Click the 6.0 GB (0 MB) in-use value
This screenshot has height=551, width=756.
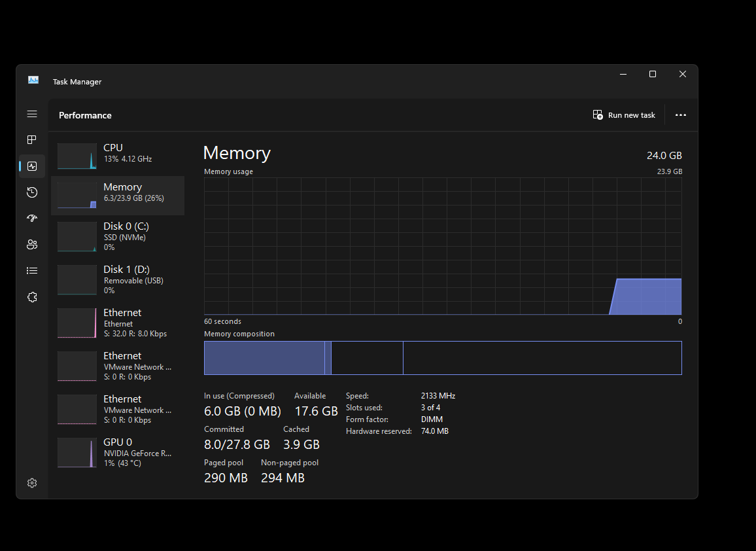click(x=243, y=411)
